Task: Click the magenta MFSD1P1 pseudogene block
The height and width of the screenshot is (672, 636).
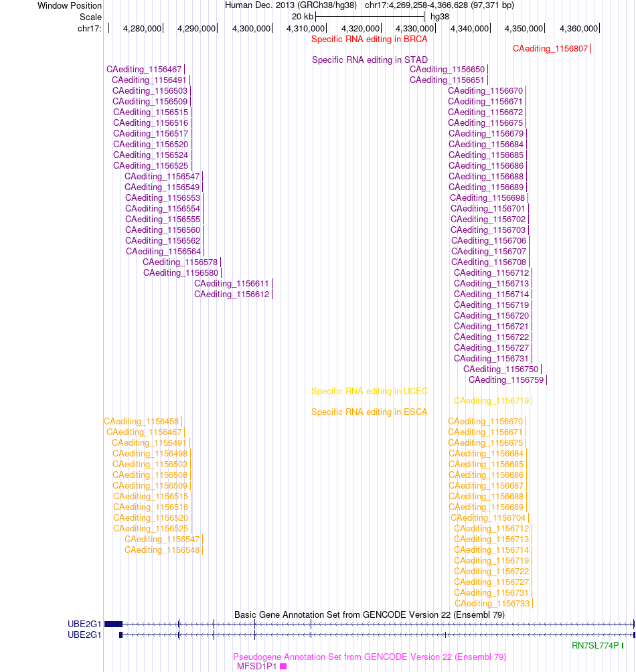Action: coord(283,667)
